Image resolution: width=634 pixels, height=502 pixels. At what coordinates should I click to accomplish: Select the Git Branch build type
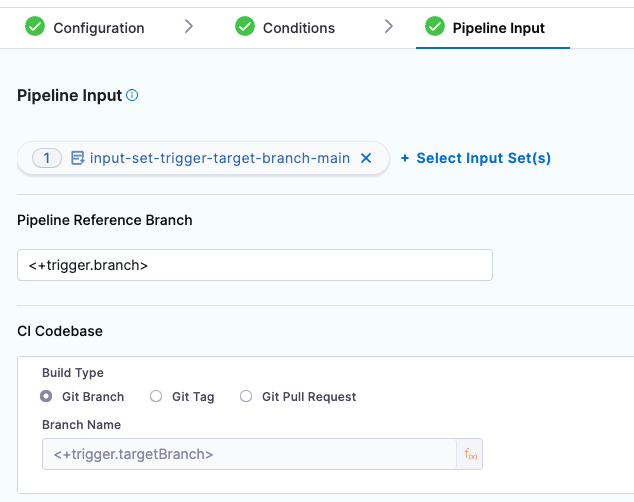point(46,397)
